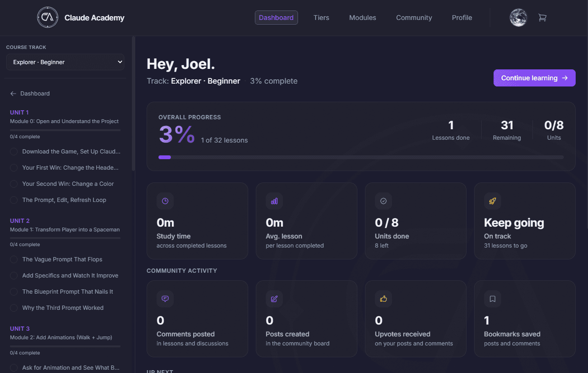The height and width of the screenshot is (373, 588).
Task: Expand UNIT 2 Transform Player into a Spaceman
Action: 65,225
